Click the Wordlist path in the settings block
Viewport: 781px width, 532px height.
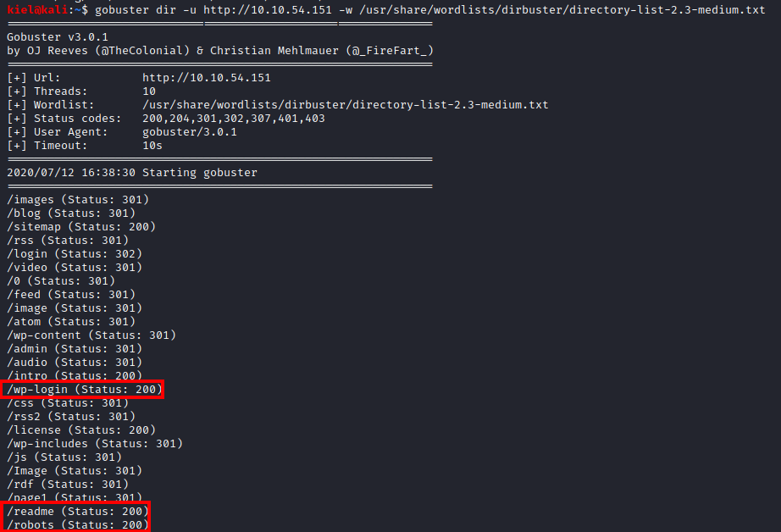[x=346, y=105]
